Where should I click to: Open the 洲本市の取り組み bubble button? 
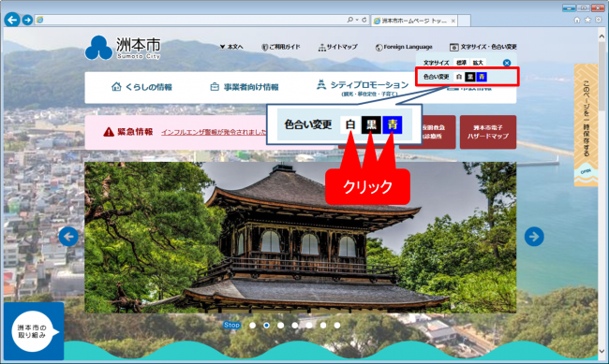(x=34, y=331)
